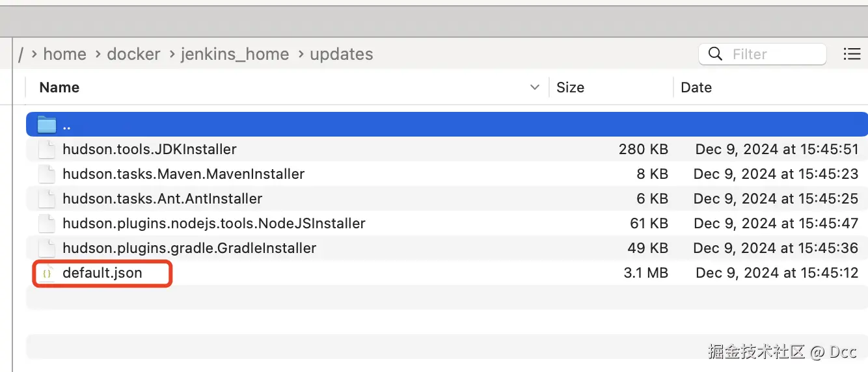The width and height of the screenshot is (868, 372).
Task: Click the list view icon beside Filter
Action: click(x=852, y=54)
